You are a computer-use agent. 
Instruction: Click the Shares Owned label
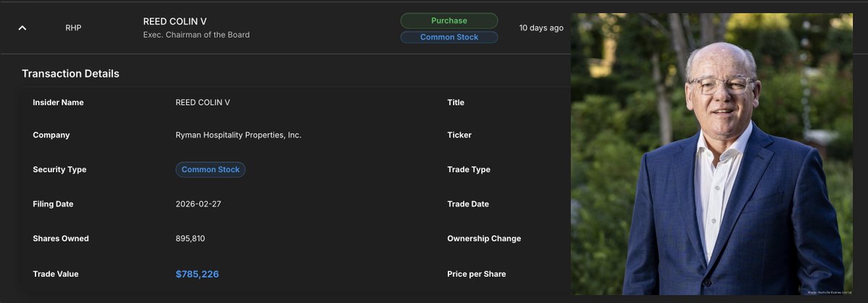[x=61, y=239]
